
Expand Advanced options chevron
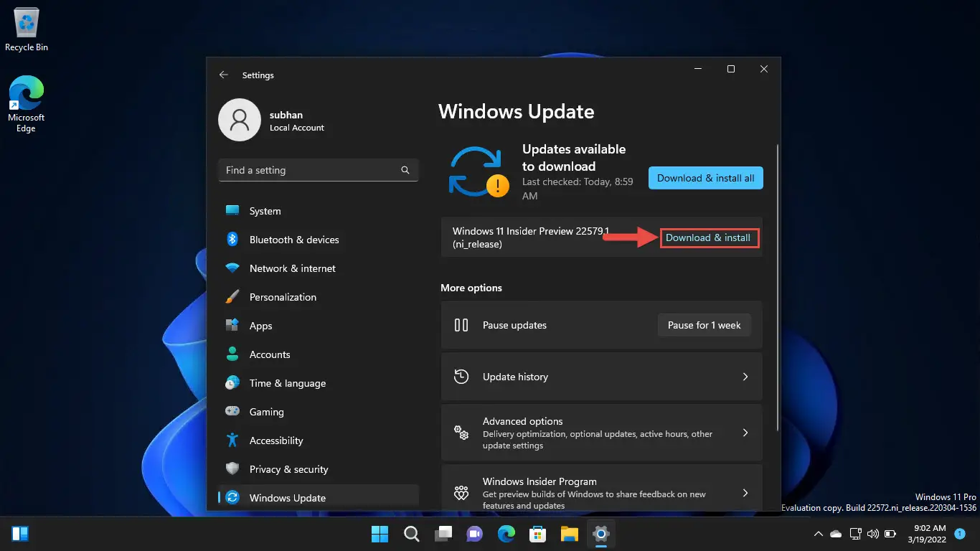[745, 433]
